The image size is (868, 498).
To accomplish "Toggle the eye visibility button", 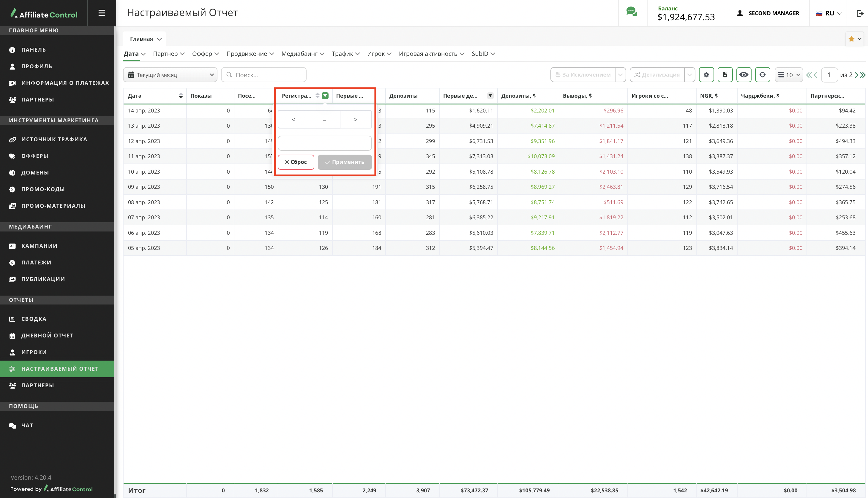I will (744, 74).
